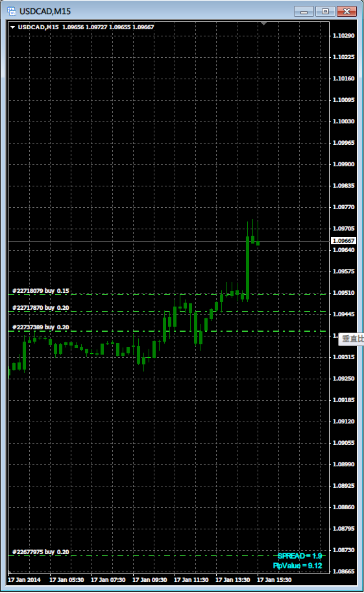
Task: Click the 17 Jan 2014 date label
Action: [24, 580]
